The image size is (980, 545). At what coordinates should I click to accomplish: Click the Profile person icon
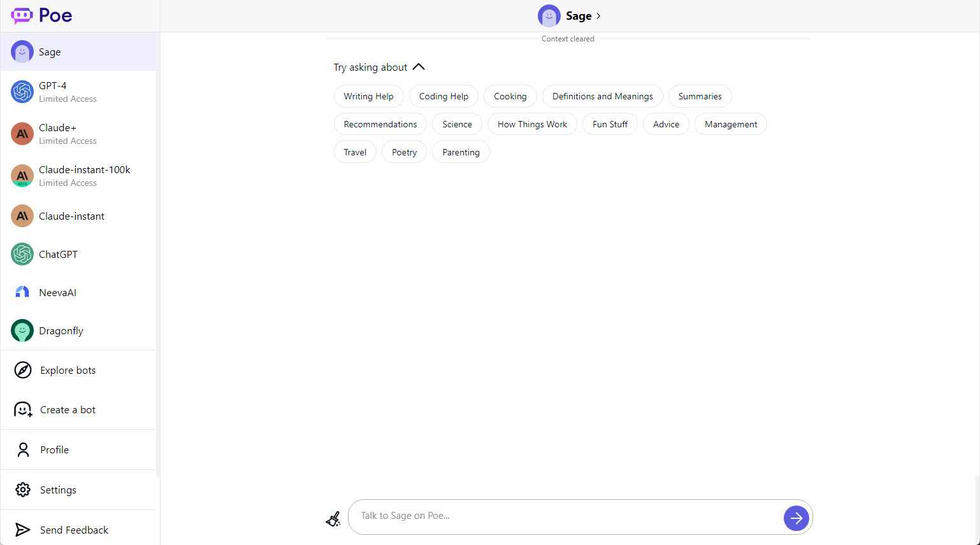pos(23,449)
